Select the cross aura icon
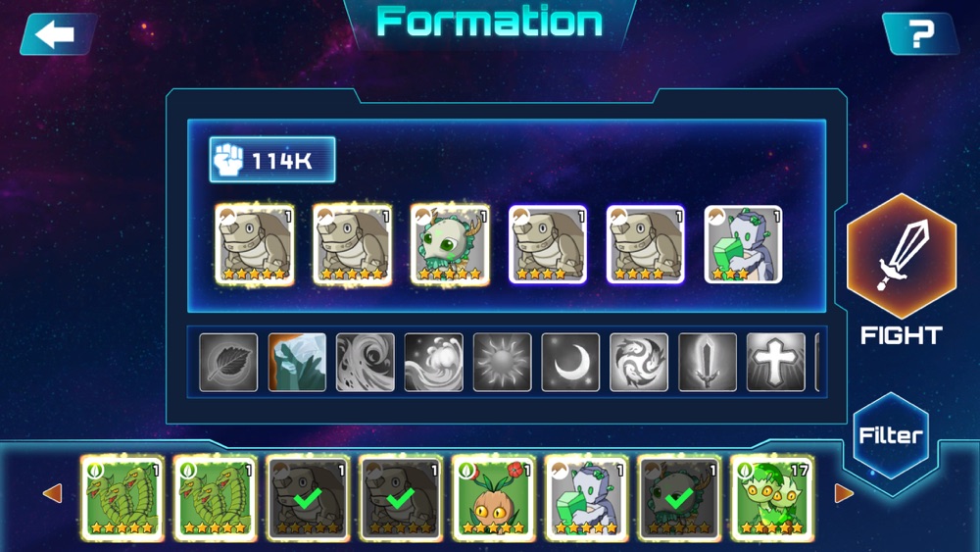The width and height of the screenshot is (980, 552). coord(775,363)
